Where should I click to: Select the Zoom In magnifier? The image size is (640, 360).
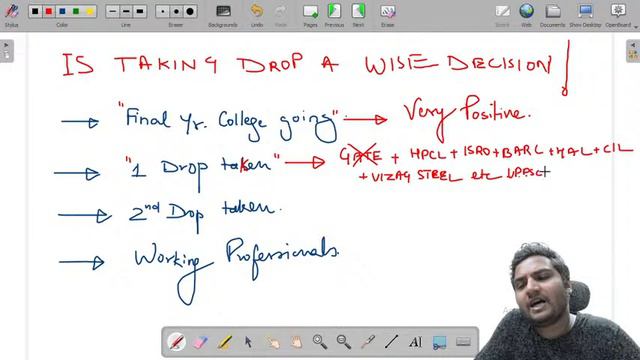[320, 342]
